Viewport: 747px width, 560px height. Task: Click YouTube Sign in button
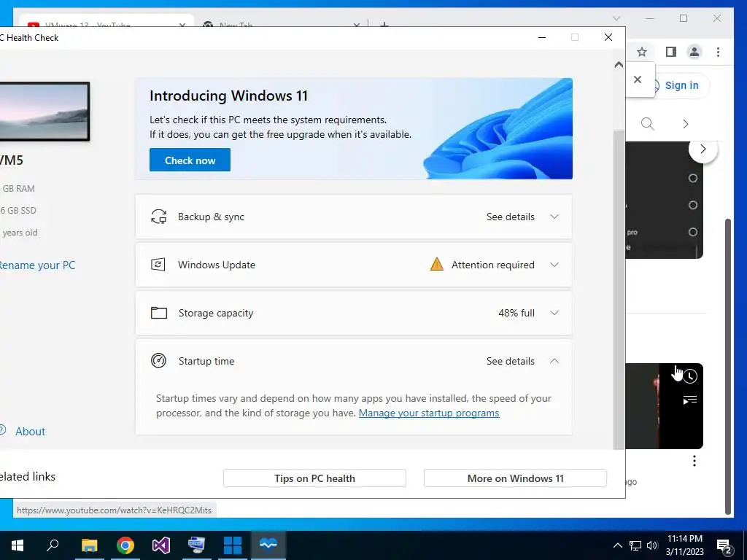(681, 85)
